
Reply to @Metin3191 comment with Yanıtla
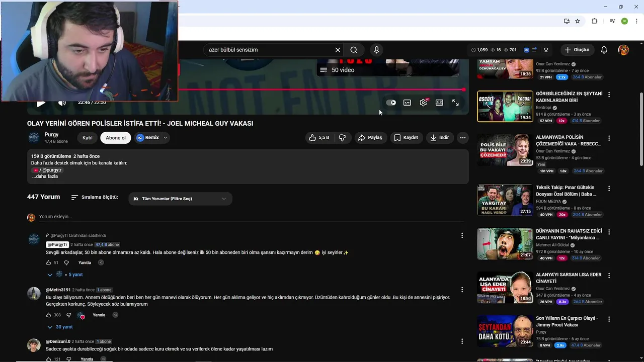coord(99,315)
